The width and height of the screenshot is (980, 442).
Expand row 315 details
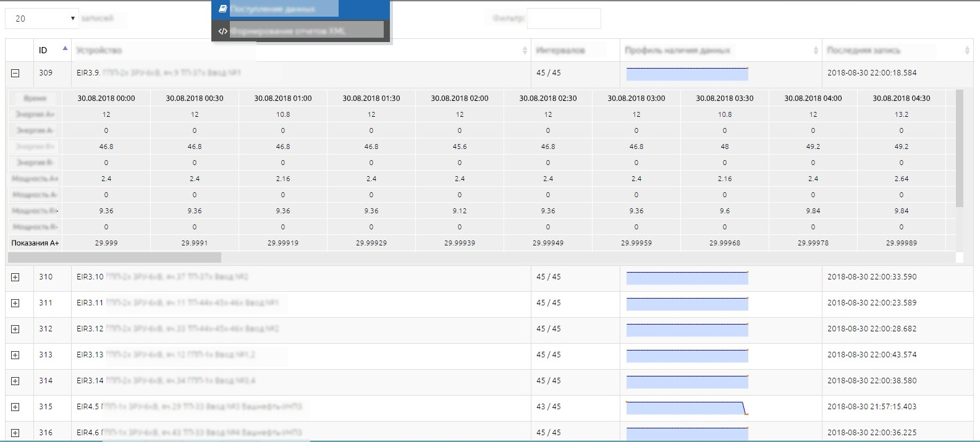click(x=15, y=407)
